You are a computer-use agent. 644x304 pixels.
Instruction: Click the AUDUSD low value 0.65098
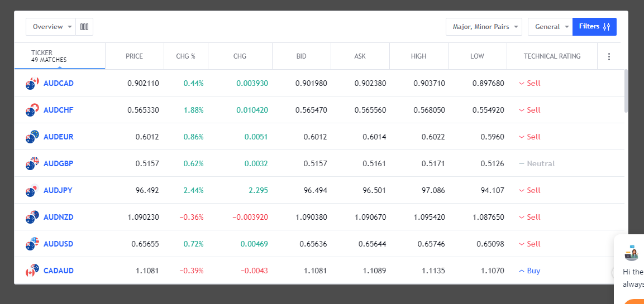point(490,244)
